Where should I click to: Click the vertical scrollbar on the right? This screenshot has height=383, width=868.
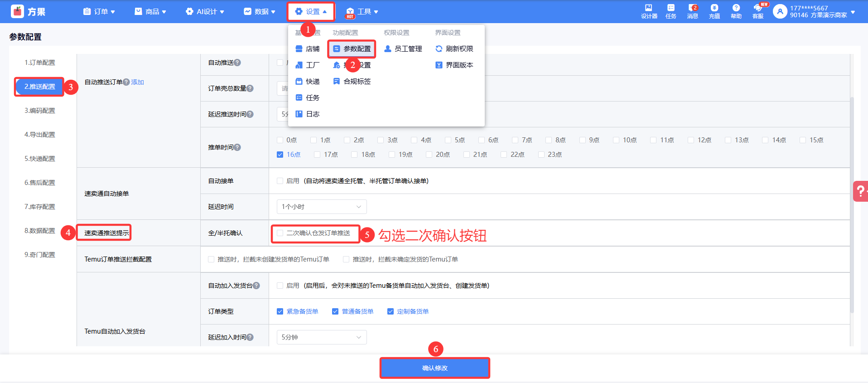[x=852, y=204]
